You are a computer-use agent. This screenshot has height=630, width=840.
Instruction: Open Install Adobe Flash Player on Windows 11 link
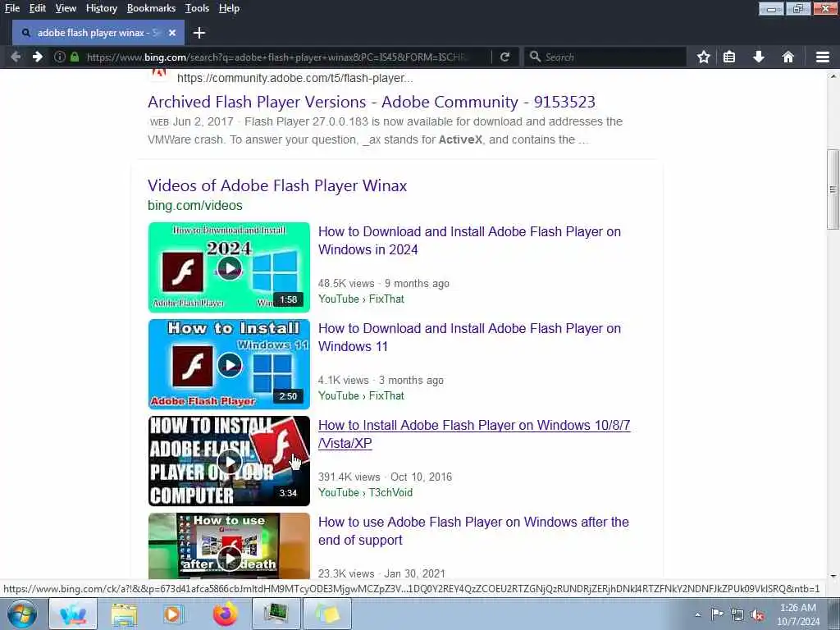(x=469, y=337)
